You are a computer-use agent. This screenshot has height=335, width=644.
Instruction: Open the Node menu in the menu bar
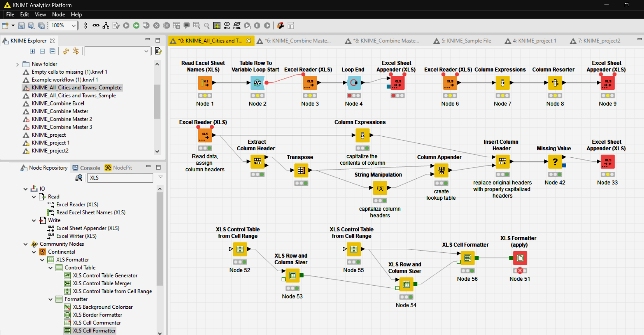coord(58,14)
